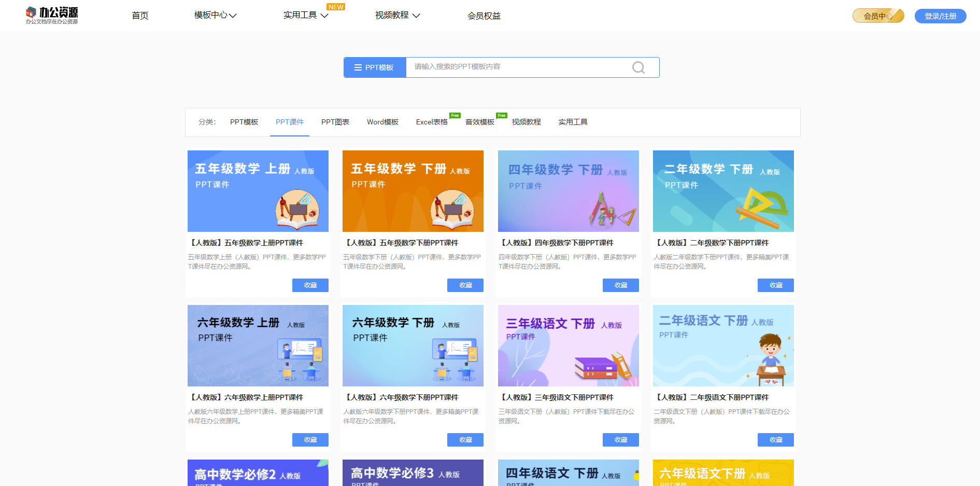
Task: Open the 五年级数学 上册 thumbnail
Action: point(258,191)
